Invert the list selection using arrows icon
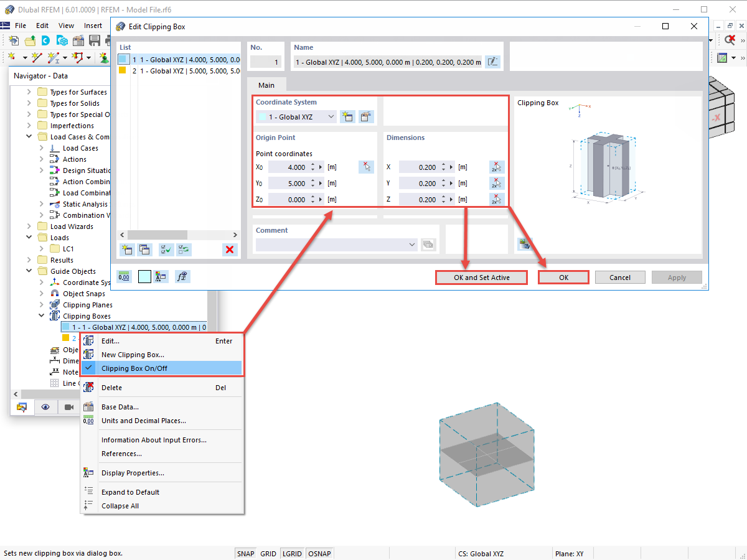Viewport: 747px width, 560px height. (x=183, y=250)
